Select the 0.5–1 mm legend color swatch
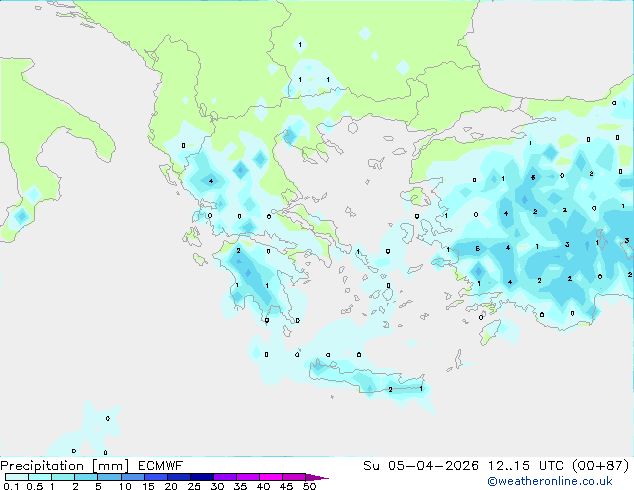 [40, 477]
